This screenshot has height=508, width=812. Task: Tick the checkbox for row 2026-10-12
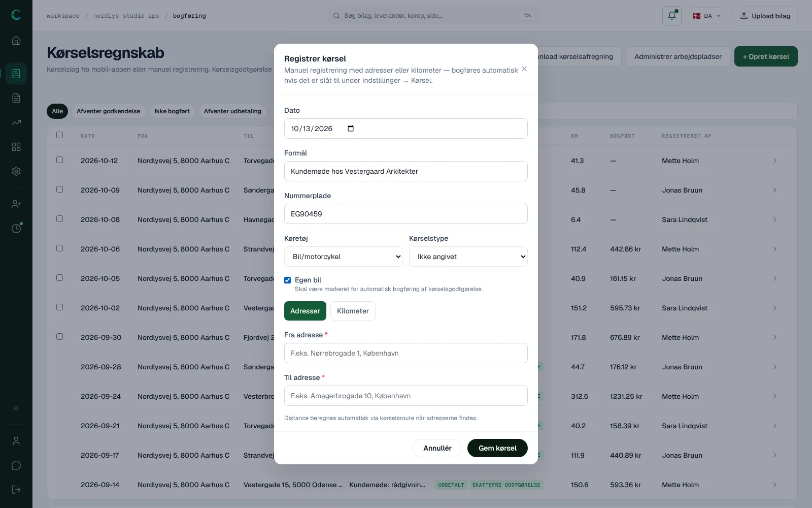pyautogui.click(x=60, y=160)
